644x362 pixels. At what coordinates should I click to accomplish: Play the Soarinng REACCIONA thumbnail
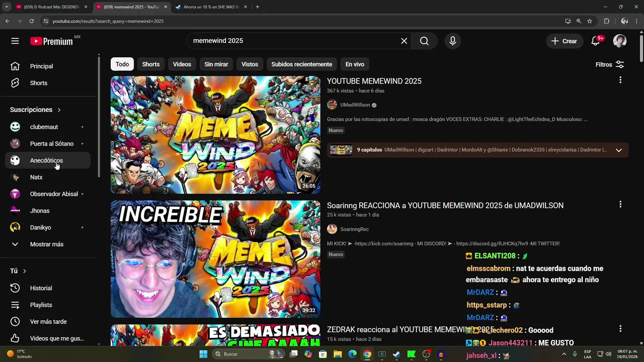pos(215,259)
